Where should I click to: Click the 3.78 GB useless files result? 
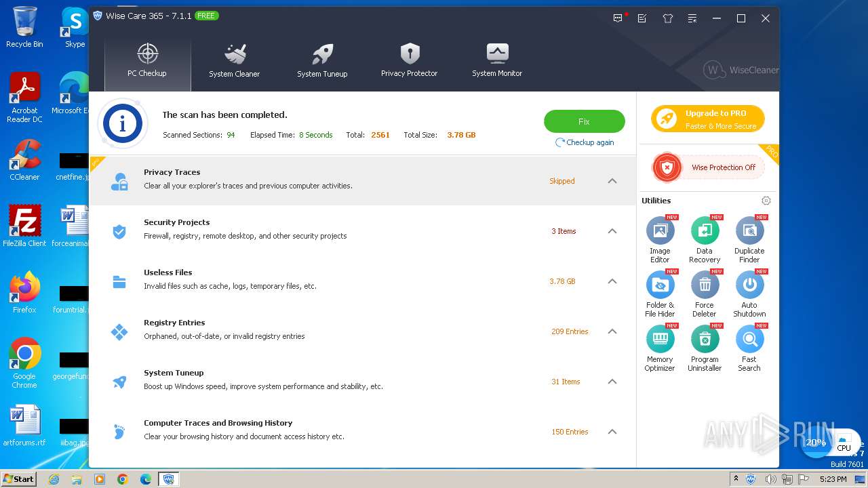pyautogui.click(x=562, y=281)
